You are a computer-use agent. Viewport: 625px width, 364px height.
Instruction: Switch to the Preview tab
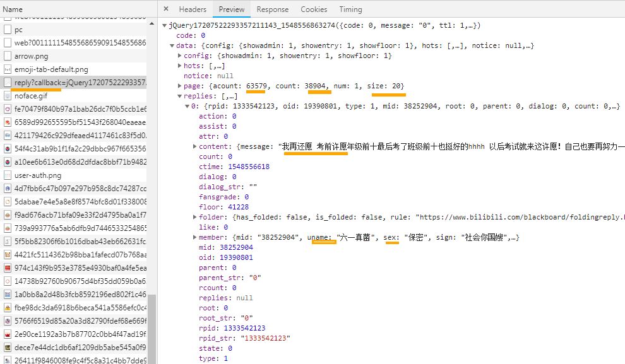click(x=232, y=9)
